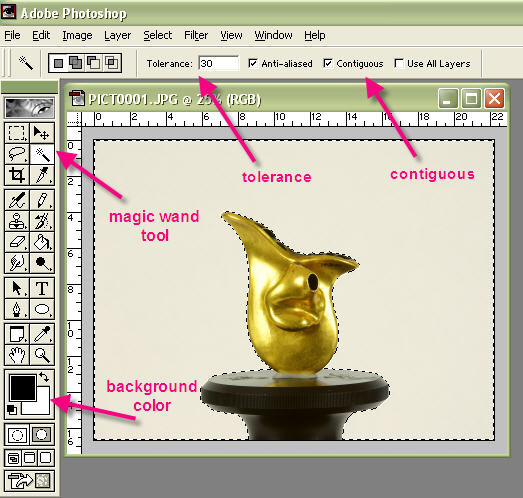
Task: Select the Pen tool
Action: (x=17, y=309)
